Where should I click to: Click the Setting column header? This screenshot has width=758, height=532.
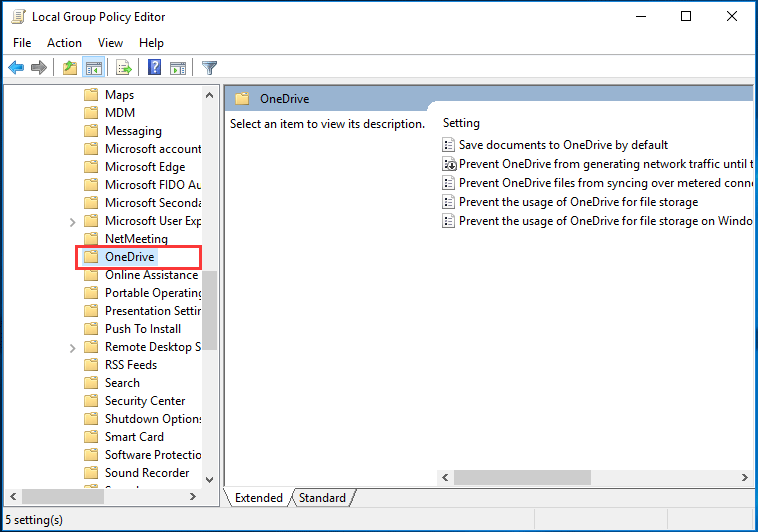pyautogui.click(x=461, y=123)
